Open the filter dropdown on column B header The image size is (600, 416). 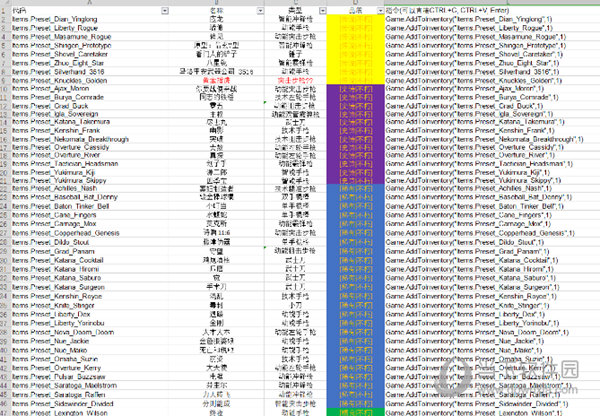[260, 11]
